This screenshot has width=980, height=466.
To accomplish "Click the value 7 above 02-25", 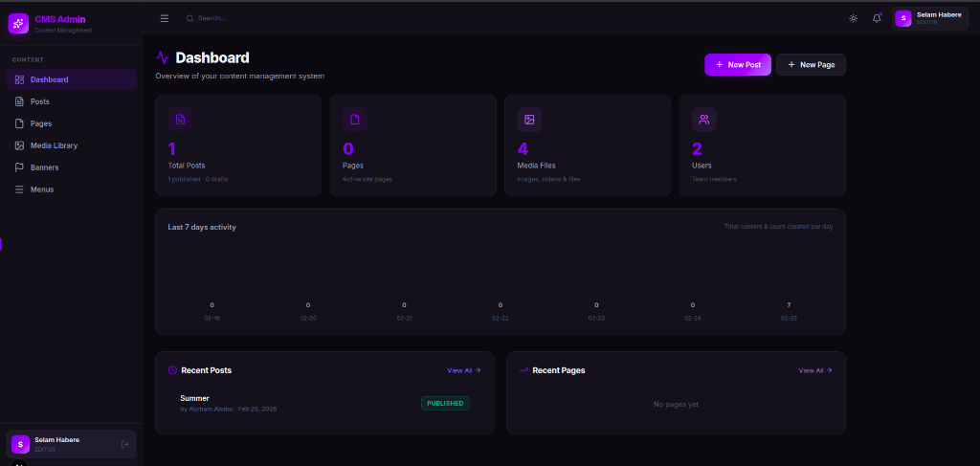I will 789,305.
